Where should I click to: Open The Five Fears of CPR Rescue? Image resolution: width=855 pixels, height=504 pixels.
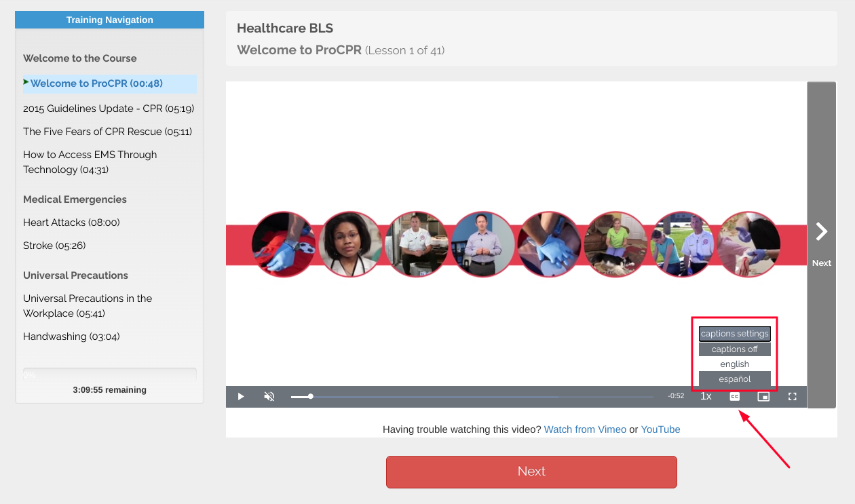[x=107, y=132]
